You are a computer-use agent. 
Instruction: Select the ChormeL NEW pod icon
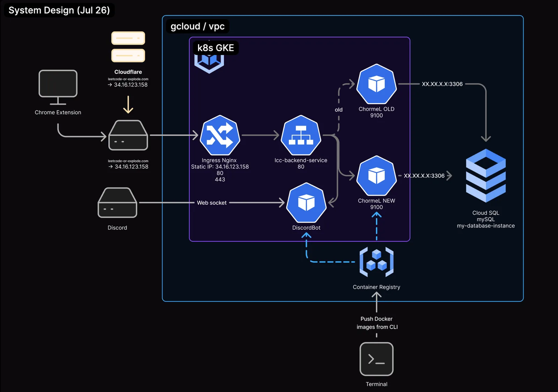pos(377,176)
